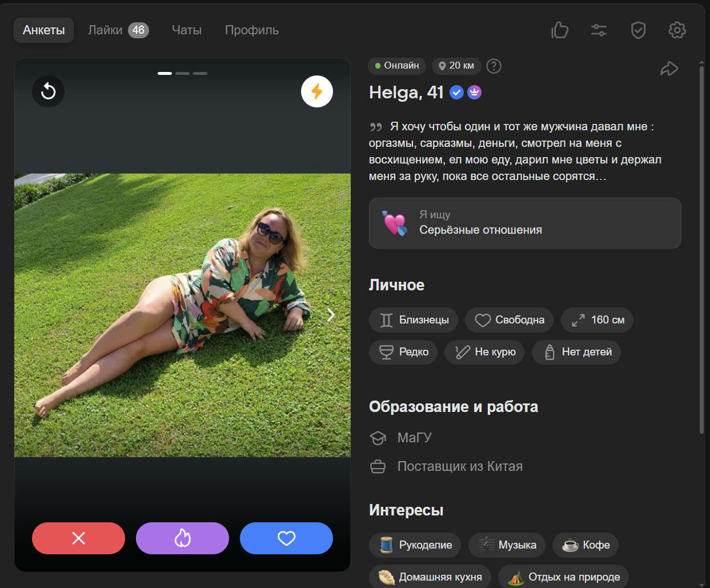710x588 pixels.
Task: Click the profile quote text
Action: click(515, 151)
